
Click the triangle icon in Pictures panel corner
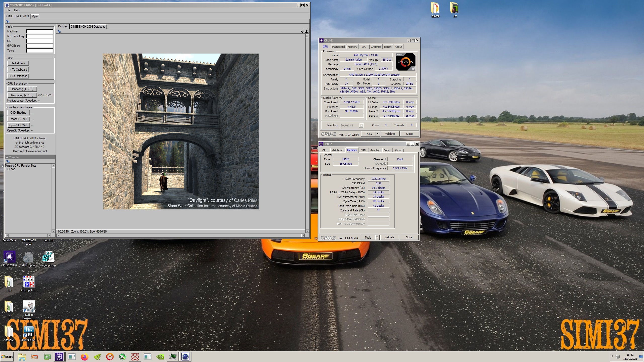click(x=307, y=31)
